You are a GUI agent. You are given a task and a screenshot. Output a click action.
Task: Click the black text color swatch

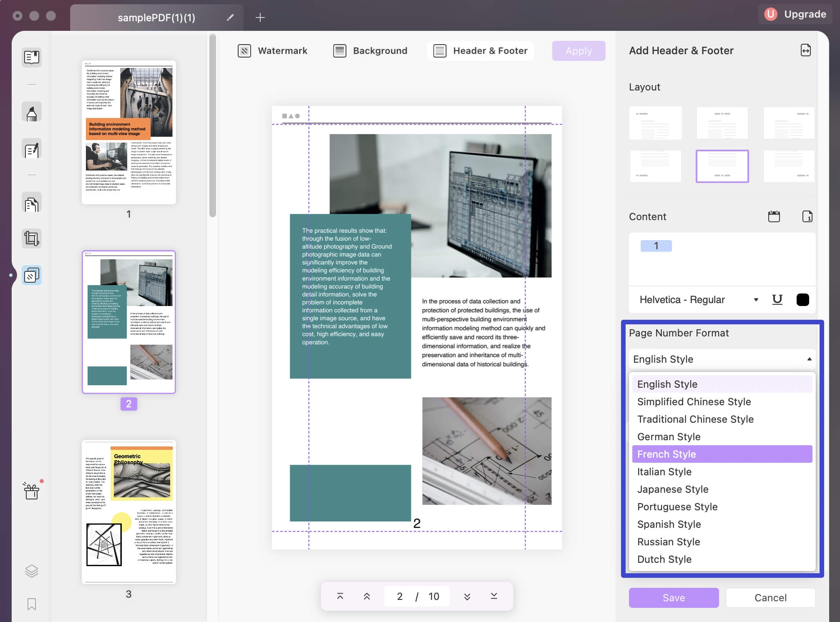(802, 300)
